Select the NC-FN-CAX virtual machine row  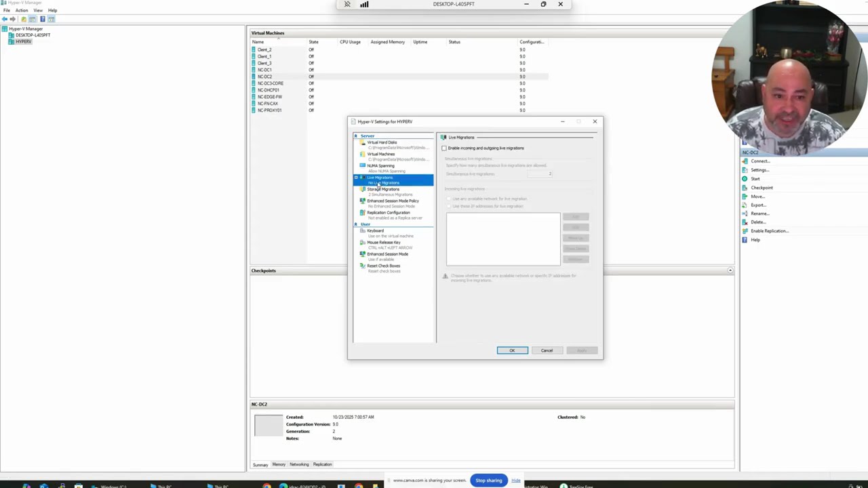tap(399, 104)
